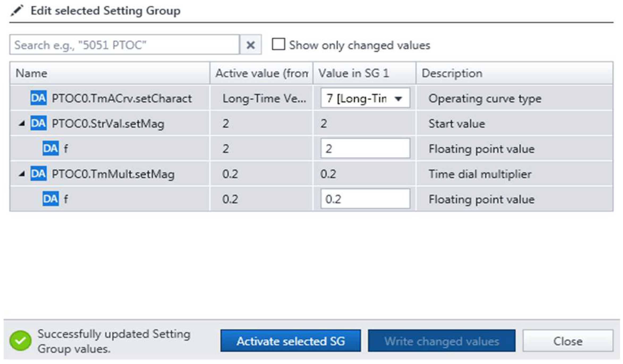
Task: Click DA icon next to PTOC0.StrVal.setMag
Action: [x=38, y=123]
